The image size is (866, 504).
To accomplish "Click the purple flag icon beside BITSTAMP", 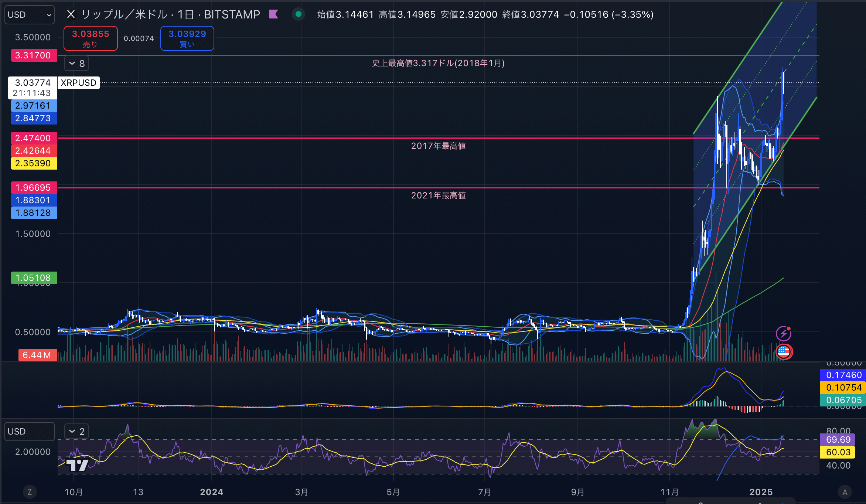I will coord(273,14).
